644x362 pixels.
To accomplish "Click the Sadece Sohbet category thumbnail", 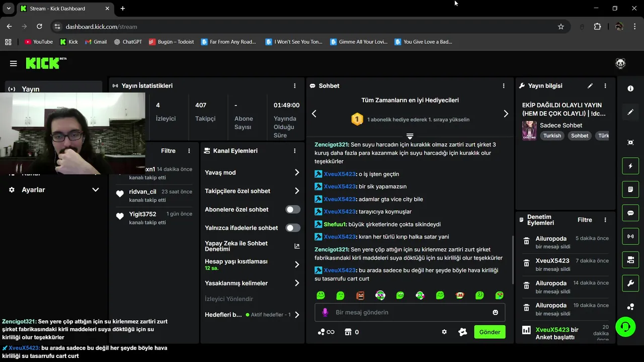I will click(x=529, y=130).
